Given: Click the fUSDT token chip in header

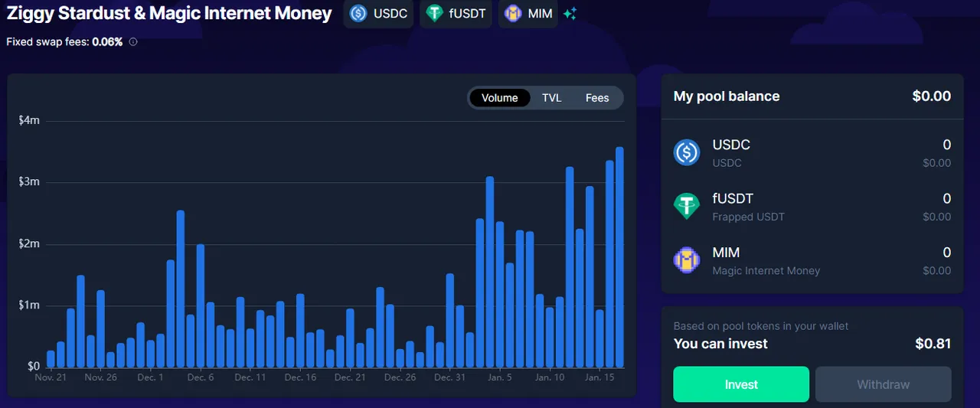Looking at the screenshot, I should coord(456,14).
